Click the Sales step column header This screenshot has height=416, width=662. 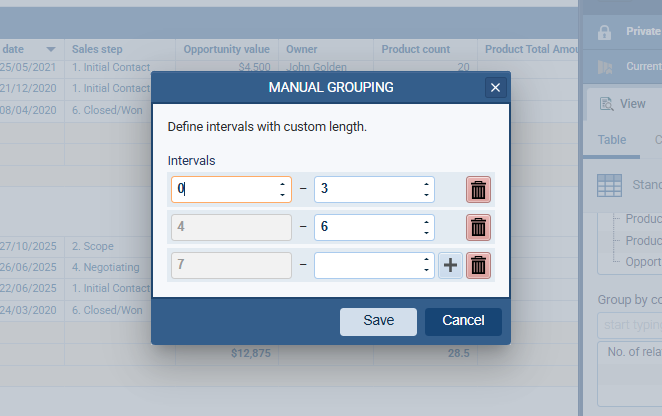96,49
